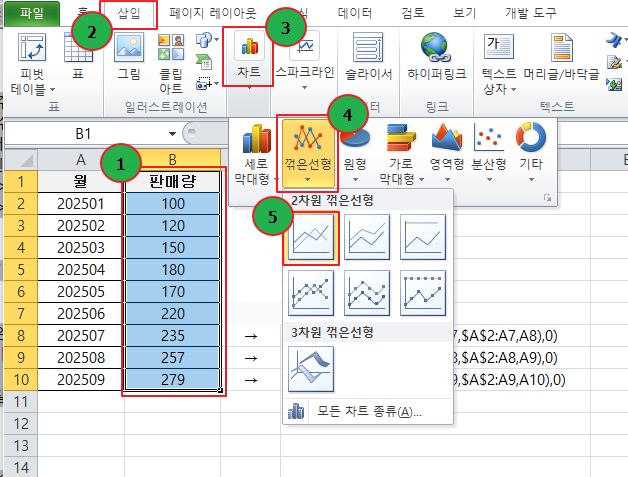The width and height of the screenshot is (628, 477).
Task: Open 클립 아트 gallery
Action: tap(171, 64)
